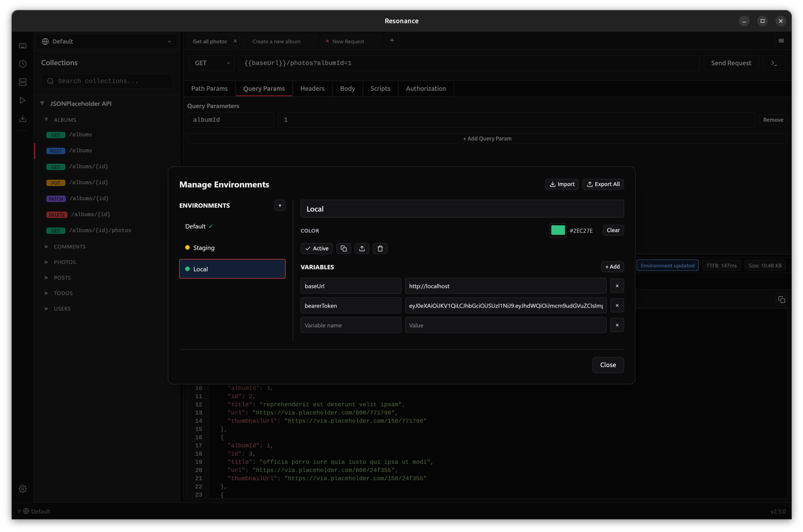The width and height of the screenshot is (803, 532).
Task: Add a new environment with plus icon
Action: click(280, 205)
